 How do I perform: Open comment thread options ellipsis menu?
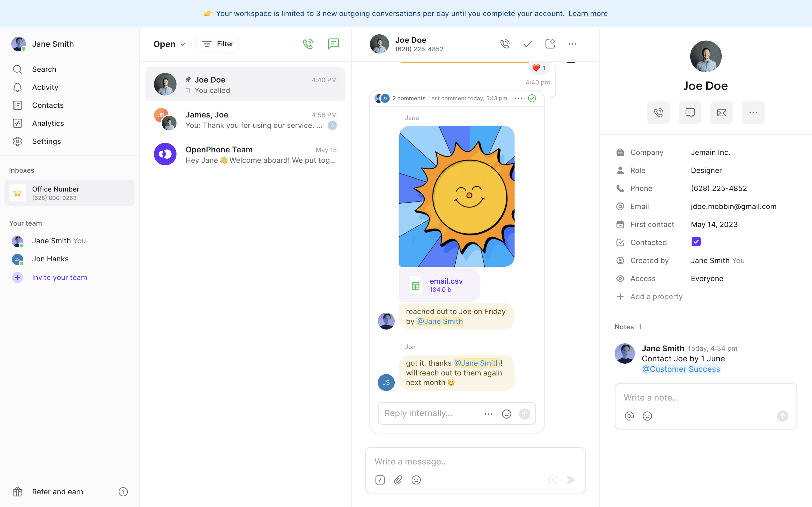coord(518,98)
